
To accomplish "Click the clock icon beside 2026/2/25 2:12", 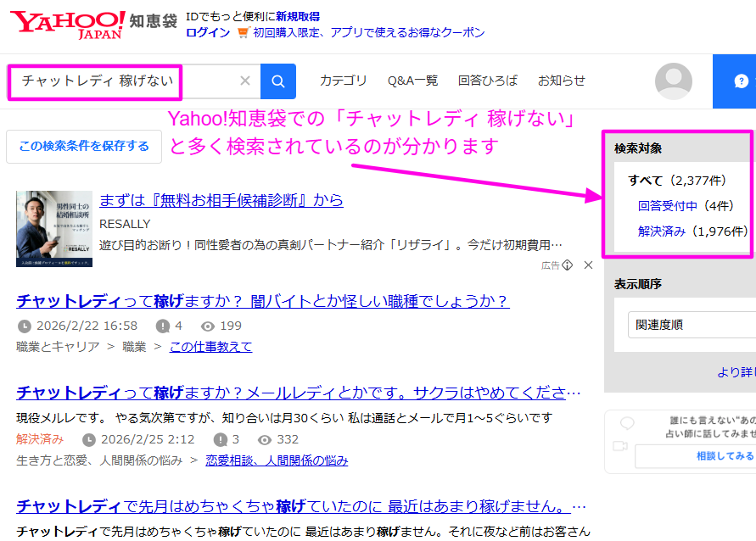I will [89, 440].
